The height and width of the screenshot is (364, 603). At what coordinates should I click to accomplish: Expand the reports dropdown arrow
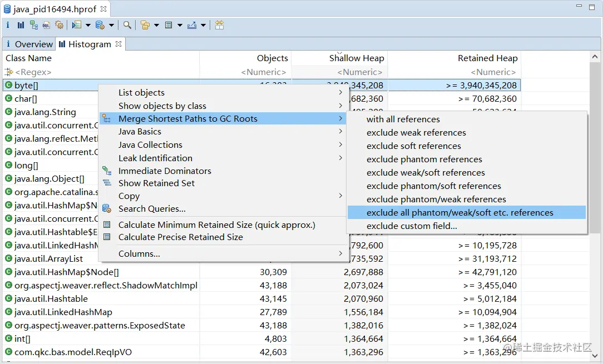point(88,26)
